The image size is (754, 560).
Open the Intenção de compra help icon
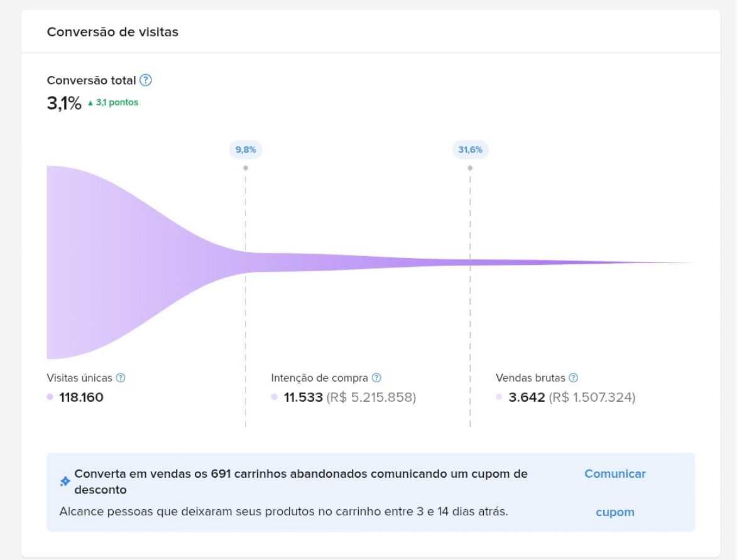coord(376,377)
